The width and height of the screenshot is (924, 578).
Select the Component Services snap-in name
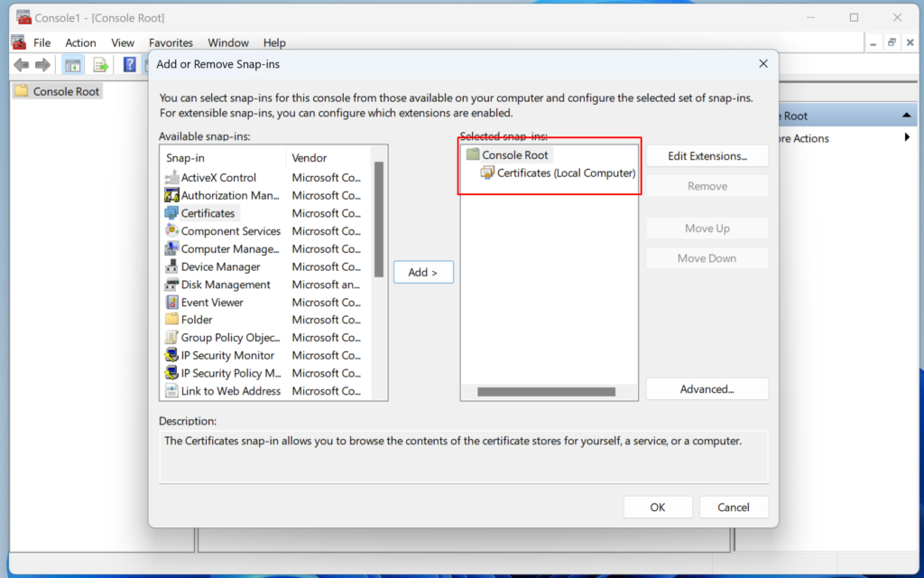point(231,230)
